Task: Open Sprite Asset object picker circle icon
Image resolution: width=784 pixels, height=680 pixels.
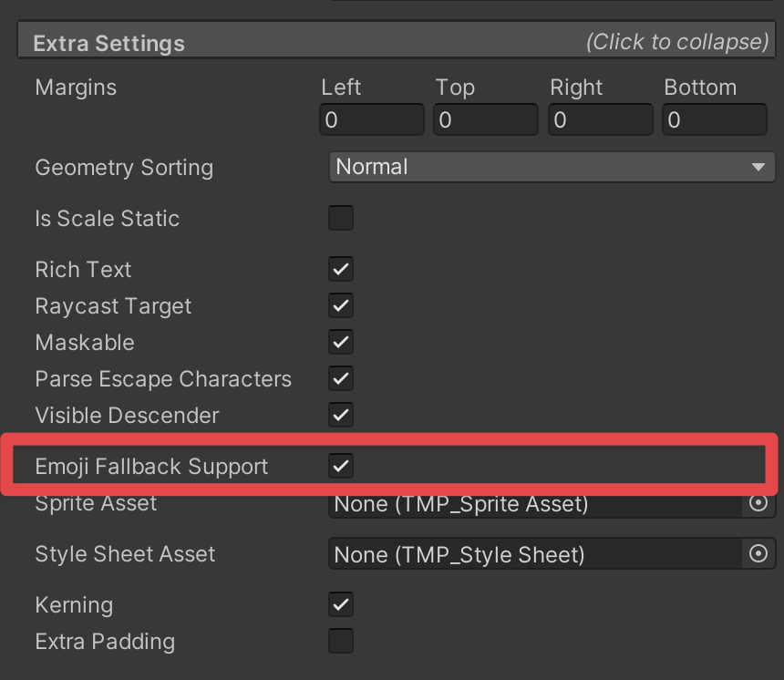Action: 758,503
